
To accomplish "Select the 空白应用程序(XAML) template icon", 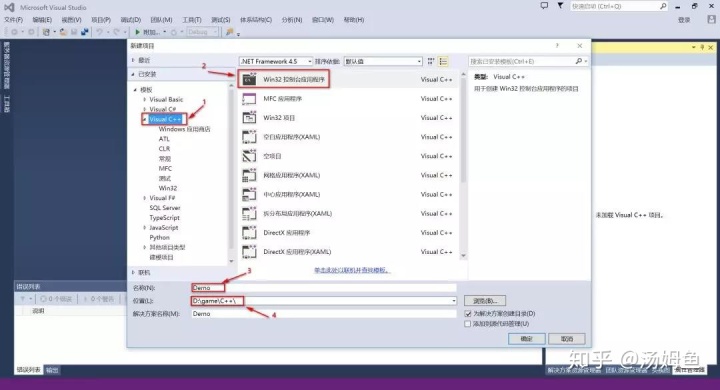I will pyautogui.click(x=249, y=137).
